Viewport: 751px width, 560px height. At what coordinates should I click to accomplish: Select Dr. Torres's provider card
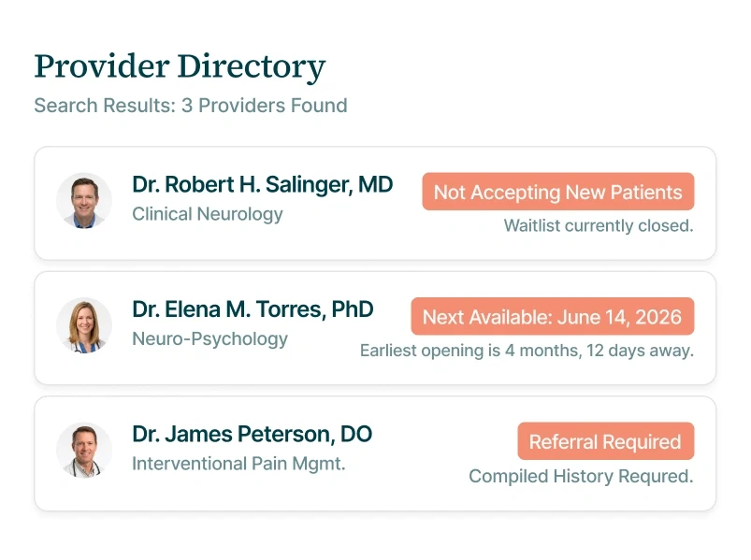(x=375, y=328)
